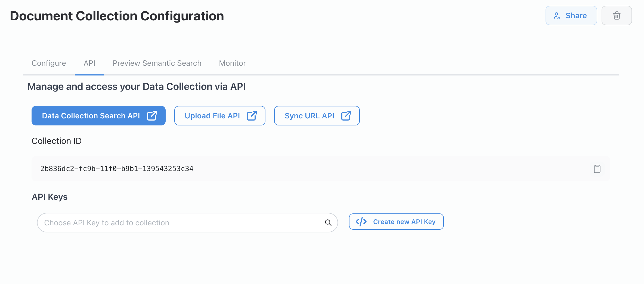Switch to the Configure tab
644x284 pixels.
coord(49,63)
